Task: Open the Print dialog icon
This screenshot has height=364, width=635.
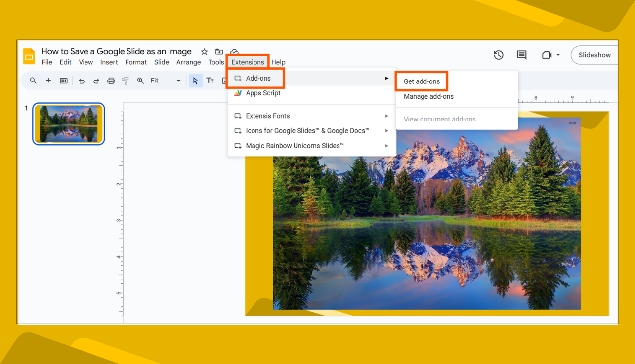Action: point(111,80)
